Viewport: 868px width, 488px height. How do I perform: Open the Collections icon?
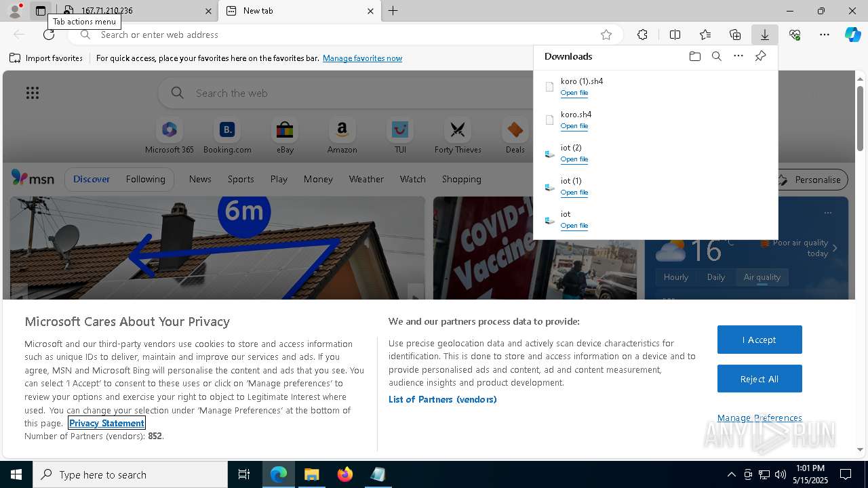(735, 35)
